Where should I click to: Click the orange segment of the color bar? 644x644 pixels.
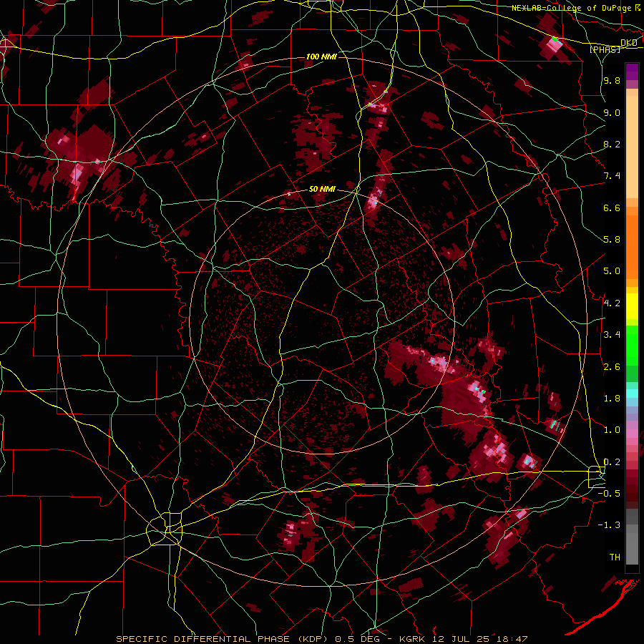point(632,246)
